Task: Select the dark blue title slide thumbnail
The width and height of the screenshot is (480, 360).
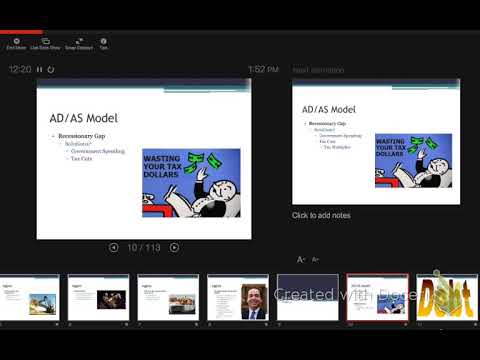Action: pos(308,298)
